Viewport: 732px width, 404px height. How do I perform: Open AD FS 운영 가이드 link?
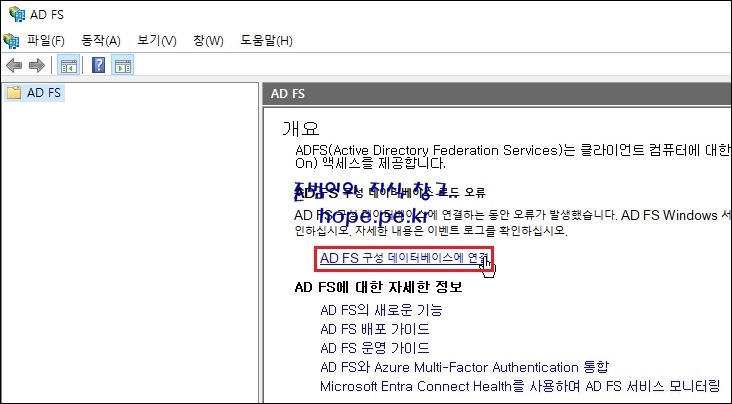point(374,348)
